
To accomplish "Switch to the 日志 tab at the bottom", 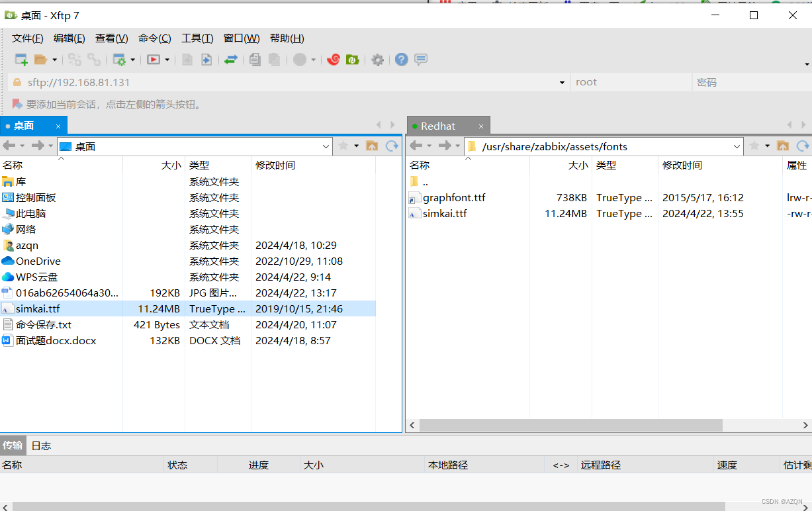I will click(x=40, y=445).
